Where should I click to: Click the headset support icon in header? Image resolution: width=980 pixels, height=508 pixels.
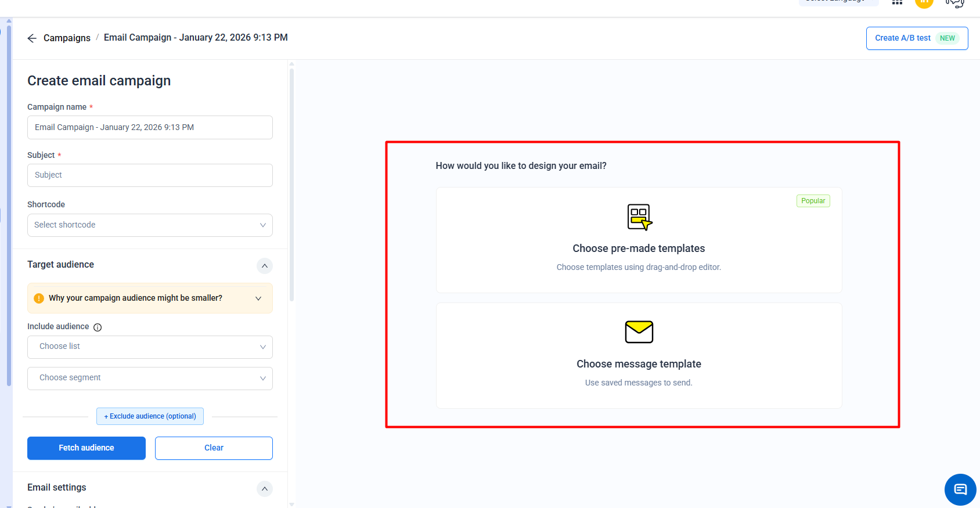tap(954, 3)
